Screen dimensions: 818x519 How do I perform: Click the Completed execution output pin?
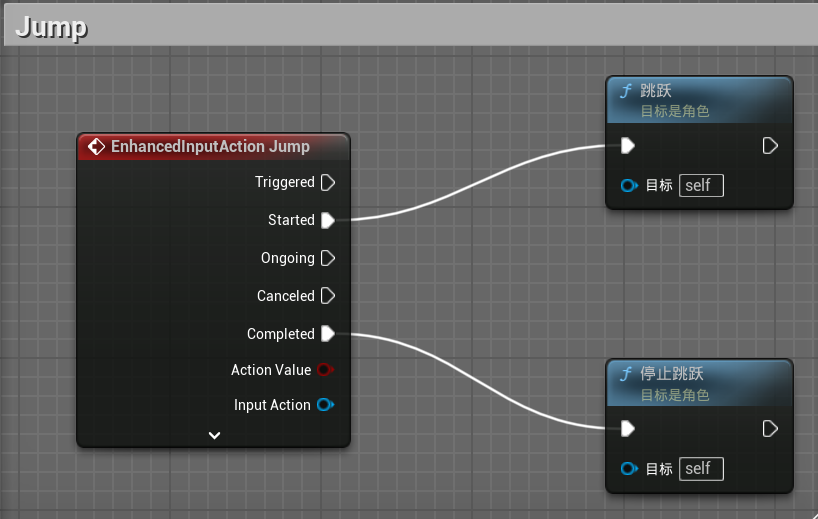(328, 334)
